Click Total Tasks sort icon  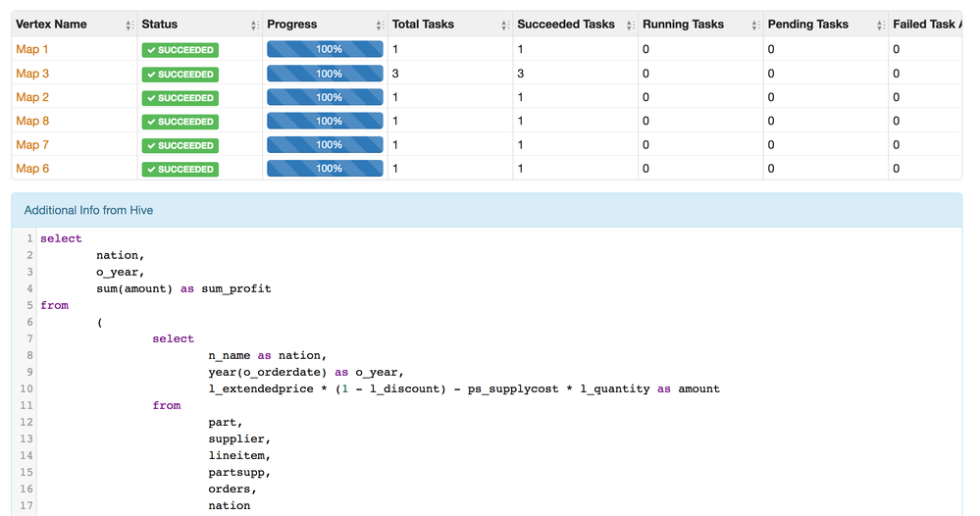point(505,25)
